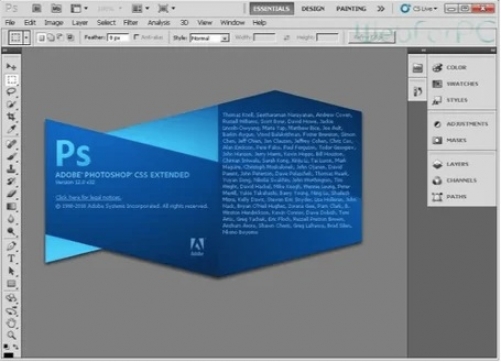
Task: Select the Clone Stamp tool
Action: (11, 169)
